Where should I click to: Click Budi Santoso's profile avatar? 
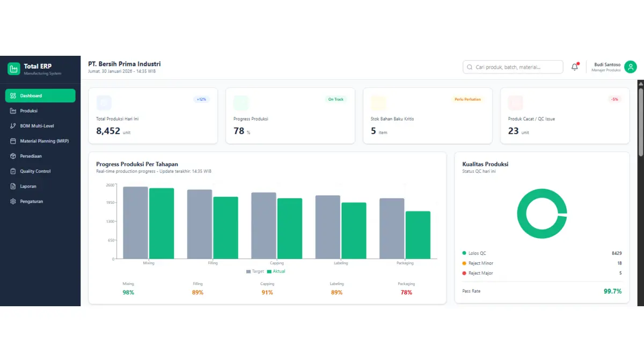tap(631, 67)
